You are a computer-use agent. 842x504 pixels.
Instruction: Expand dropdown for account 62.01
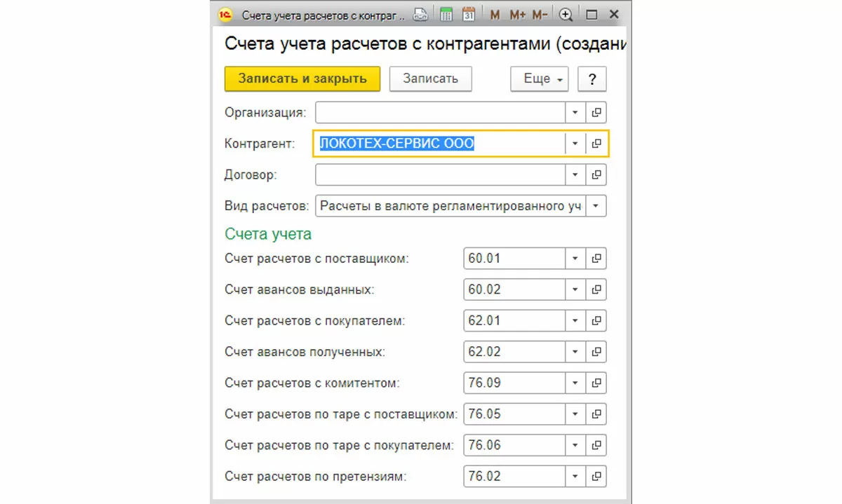click(575, 320)
